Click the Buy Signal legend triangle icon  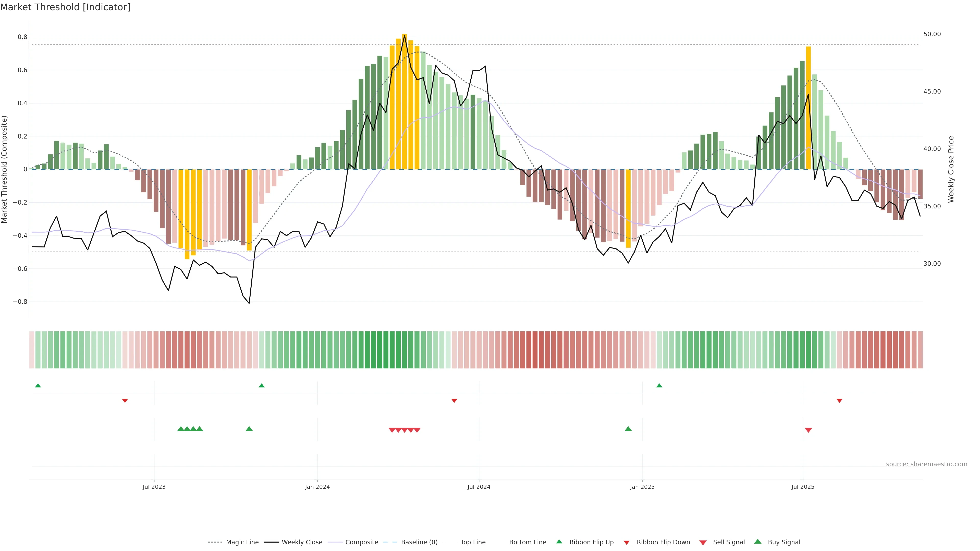point(758,542)
